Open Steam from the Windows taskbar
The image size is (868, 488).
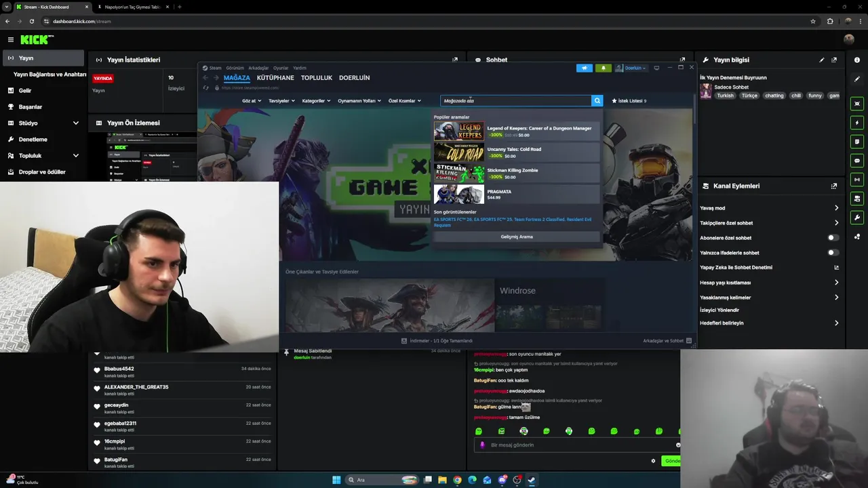click(x=532, y=480)
